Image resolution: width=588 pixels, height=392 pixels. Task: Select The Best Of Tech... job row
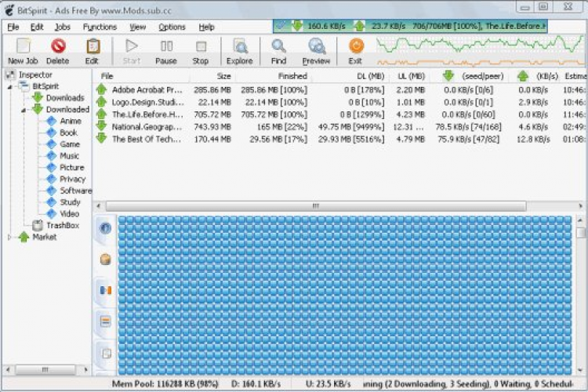click(339, 140)
